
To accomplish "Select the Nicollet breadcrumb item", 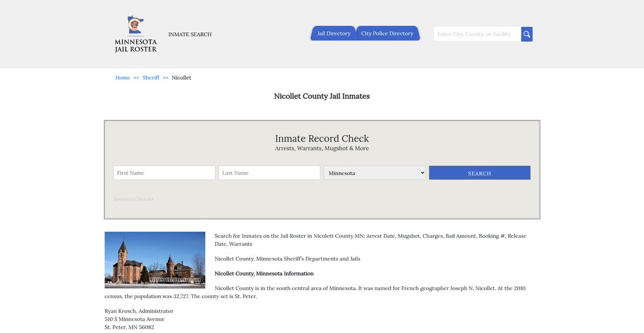I will pyautogui.click(x=181, y=78).
